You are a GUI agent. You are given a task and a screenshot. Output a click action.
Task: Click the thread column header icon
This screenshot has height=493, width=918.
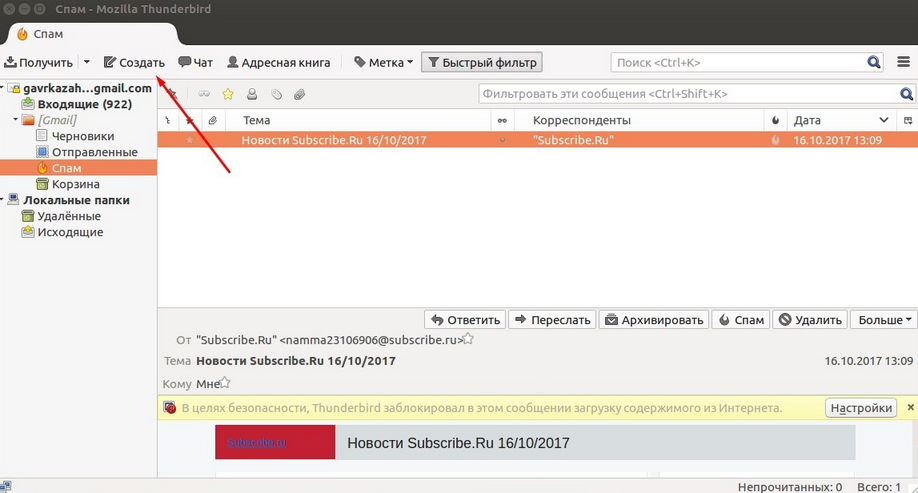[167, 120]
